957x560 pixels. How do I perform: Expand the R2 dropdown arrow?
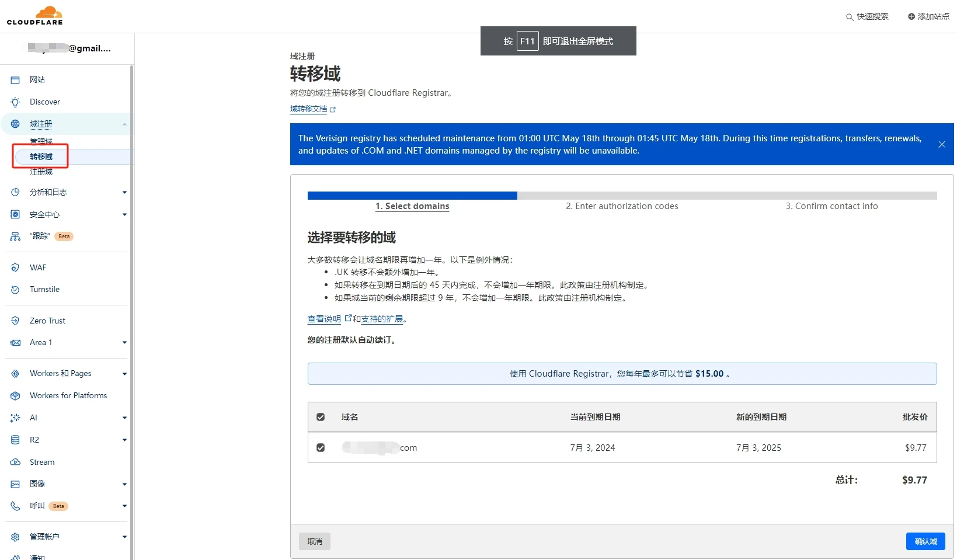pos(124,440)
